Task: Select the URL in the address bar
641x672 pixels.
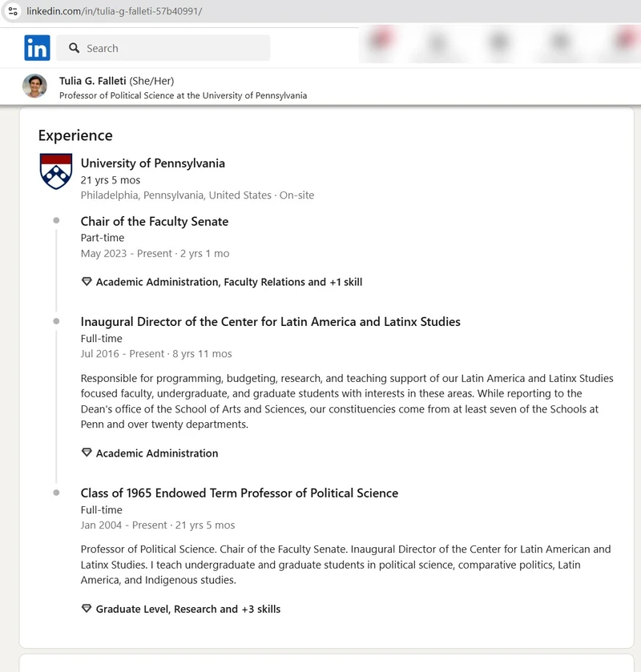Action: (x=114, y=11)
